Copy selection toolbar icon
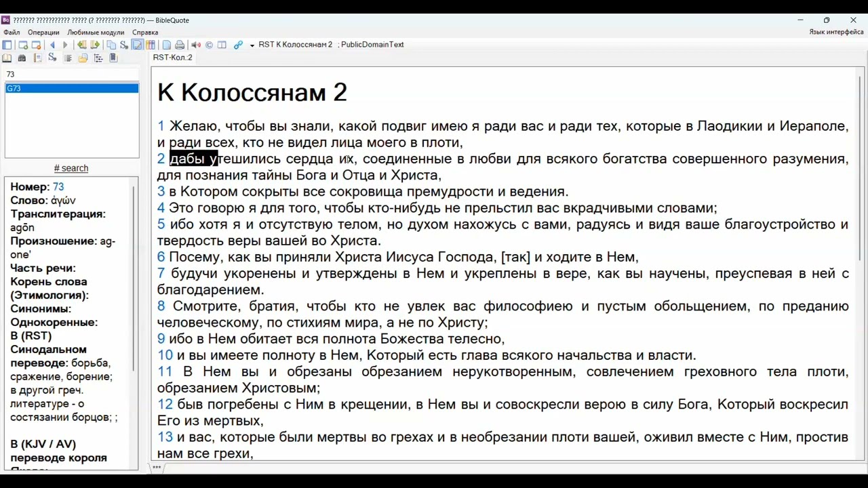The image size is (868, 488). (x=111, y=45)
